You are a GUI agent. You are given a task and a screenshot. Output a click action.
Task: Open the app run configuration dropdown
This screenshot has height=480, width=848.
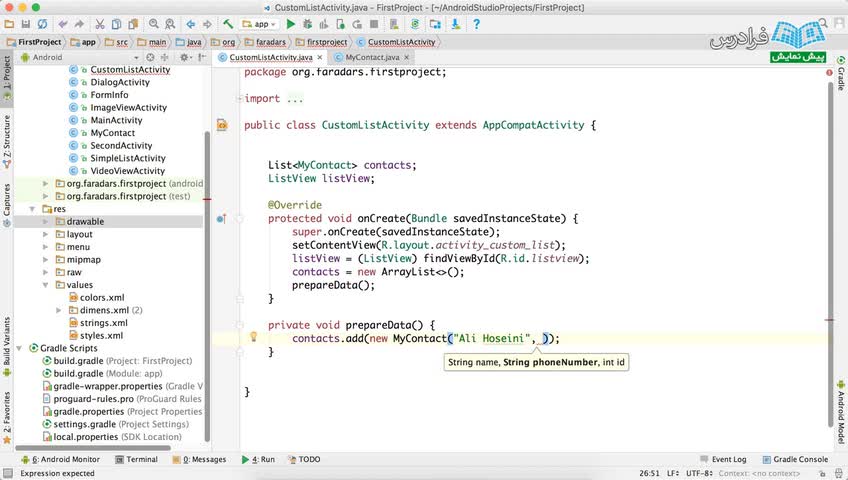click(262, 23)
